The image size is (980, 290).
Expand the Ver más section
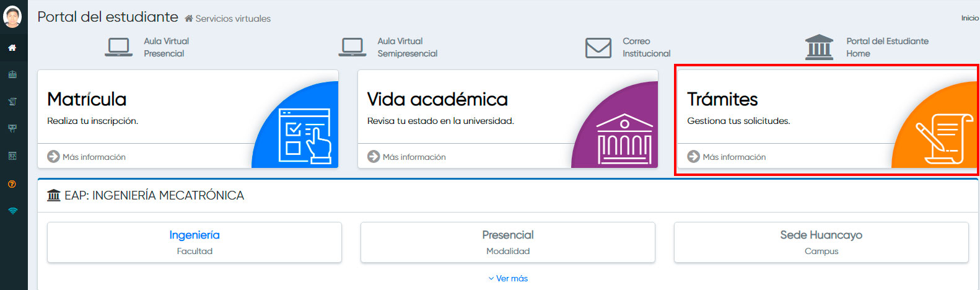(x=508, y=278)
